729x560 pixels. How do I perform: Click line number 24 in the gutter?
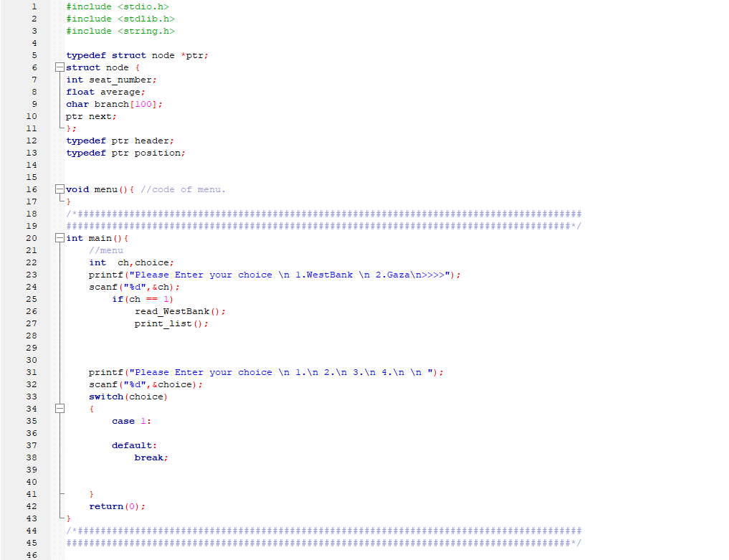[32, 286]
